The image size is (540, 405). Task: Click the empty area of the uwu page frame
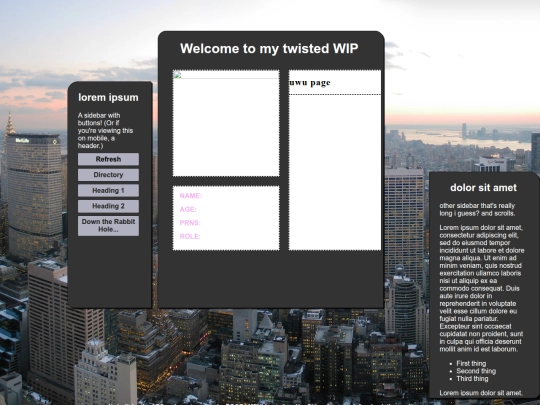click(335, 172)
